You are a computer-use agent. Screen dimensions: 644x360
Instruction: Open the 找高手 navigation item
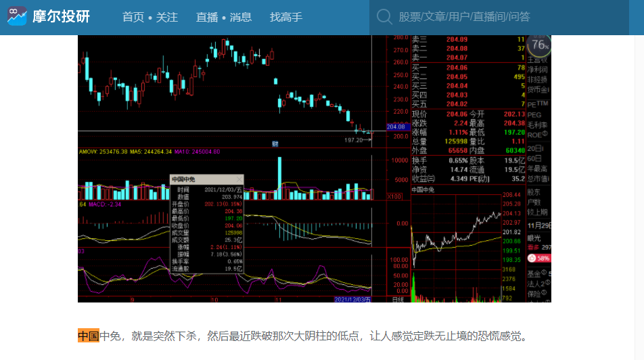pyautogui.click(x=286, y=18)
